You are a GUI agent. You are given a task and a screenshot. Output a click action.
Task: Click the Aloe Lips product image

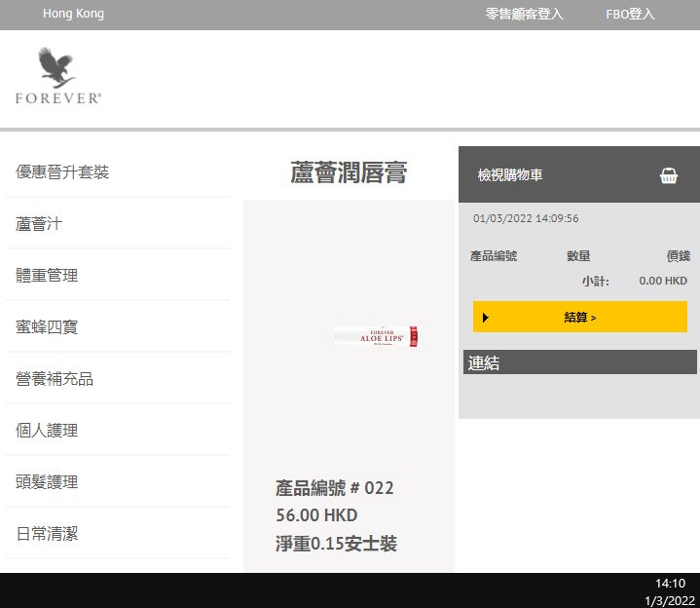click(376, 336)
